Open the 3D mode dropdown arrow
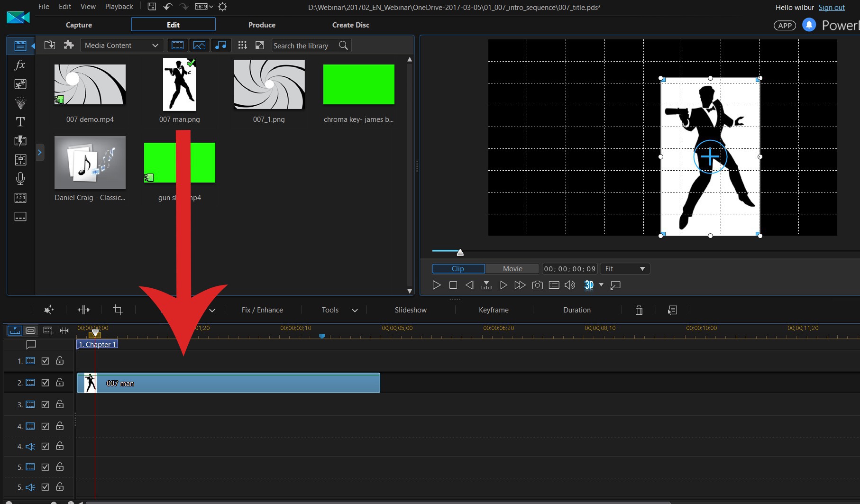 point(601,285)
